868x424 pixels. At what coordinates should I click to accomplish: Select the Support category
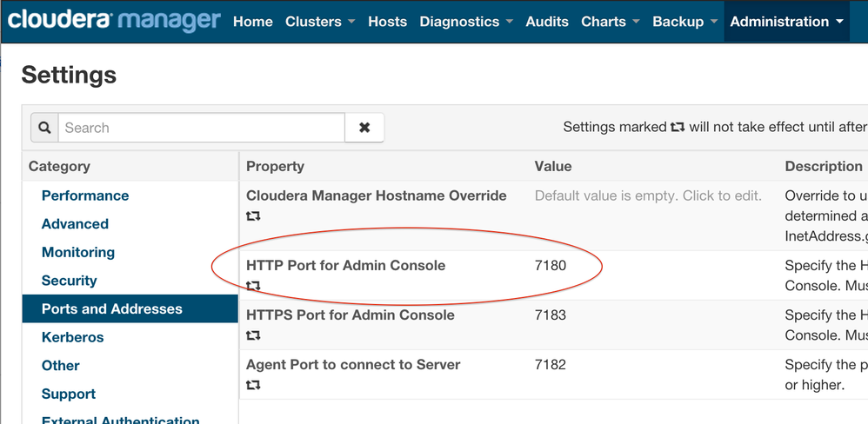(69, 394)
